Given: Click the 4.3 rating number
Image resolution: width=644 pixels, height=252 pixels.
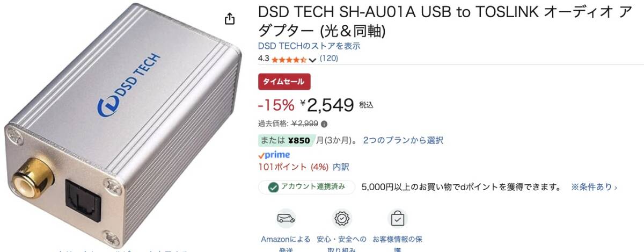Looking at the screenshot, I should tap(264, 59).
